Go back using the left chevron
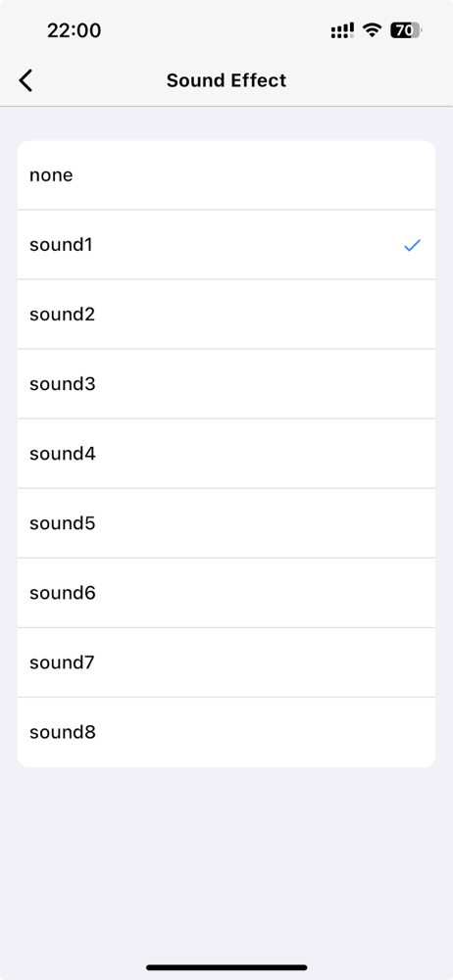The height and width of the screenshot is (980, 453). (x=25, y=80)
